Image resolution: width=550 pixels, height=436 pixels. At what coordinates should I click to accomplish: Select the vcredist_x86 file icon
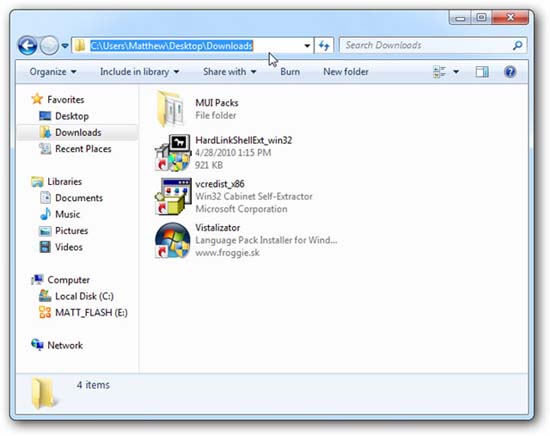(x=173, y=196)
